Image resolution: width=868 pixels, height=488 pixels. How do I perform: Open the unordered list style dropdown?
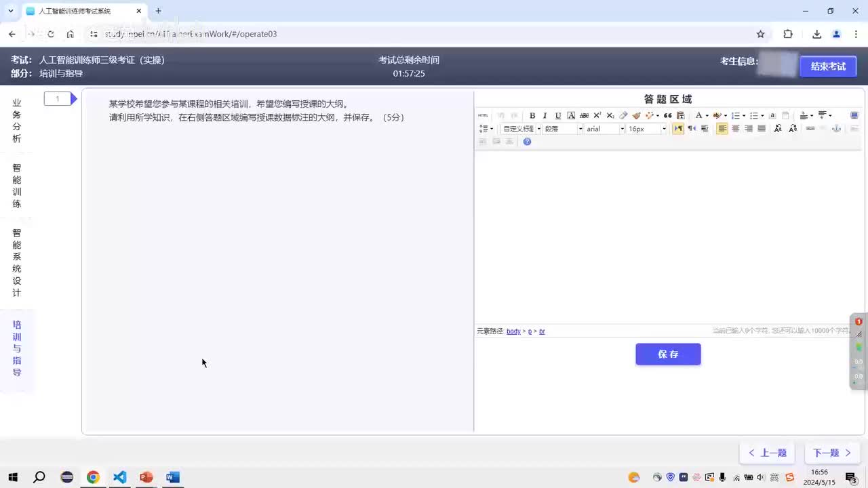point(762,116)
